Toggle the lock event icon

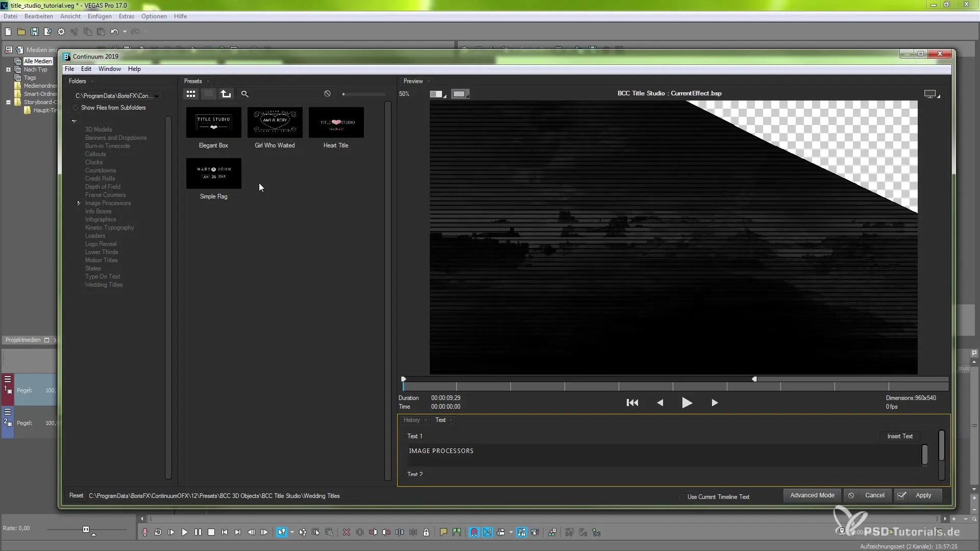[426, 532]
